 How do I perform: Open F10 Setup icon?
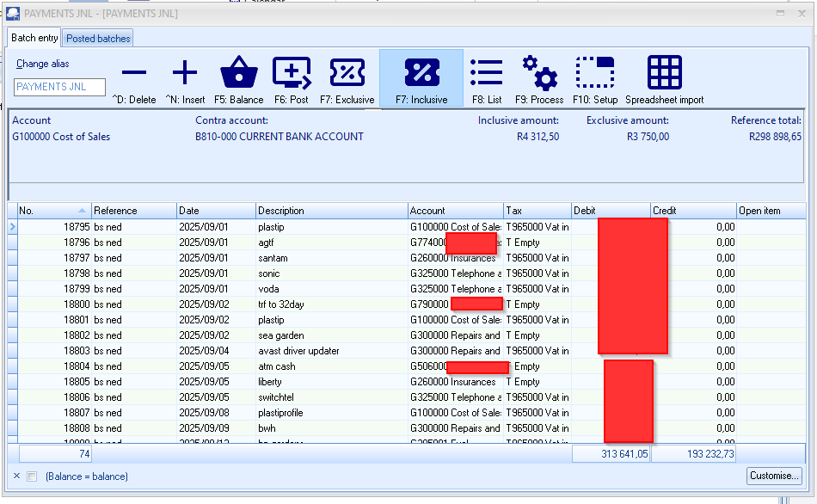click(595, 72)
